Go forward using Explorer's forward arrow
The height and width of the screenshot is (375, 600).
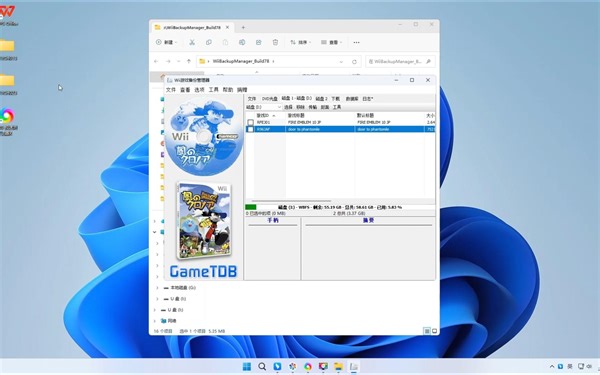click(x=168, y=61)
